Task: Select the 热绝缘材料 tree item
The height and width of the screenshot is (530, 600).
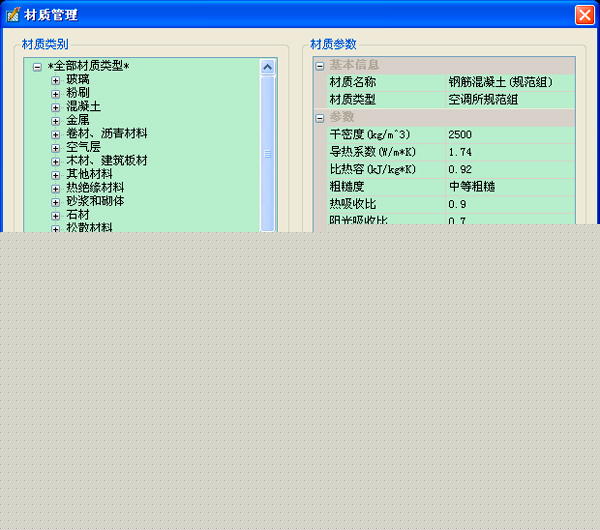Action: (95, 188)
